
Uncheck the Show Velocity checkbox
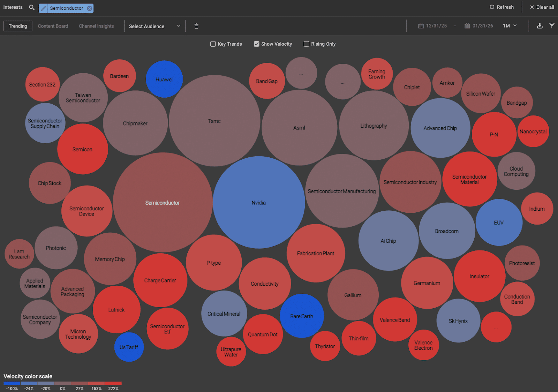point(256,44)
